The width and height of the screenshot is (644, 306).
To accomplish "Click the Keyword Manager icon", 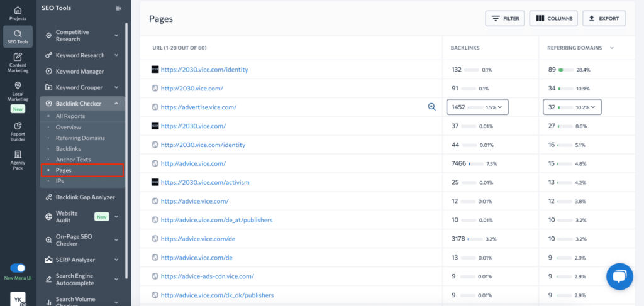I will tap(48, 72).
